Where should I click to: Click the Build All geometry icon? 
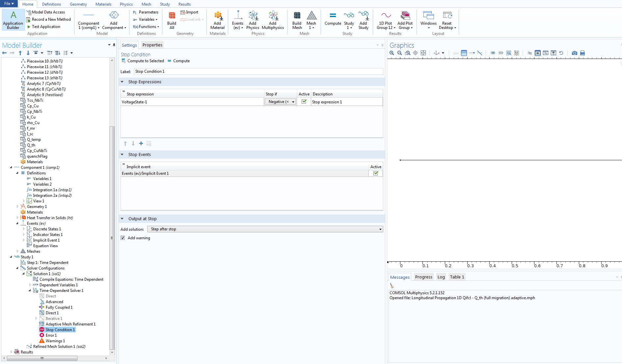click(x=172, y=20)
